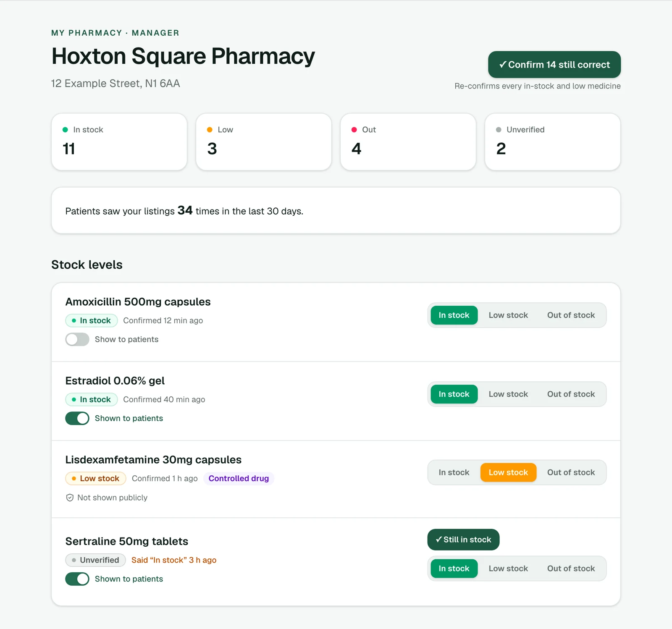Click the In stock status pill under Amoxicillin
The height and width of the screenshot is (629, 672).
pos(91,321)
